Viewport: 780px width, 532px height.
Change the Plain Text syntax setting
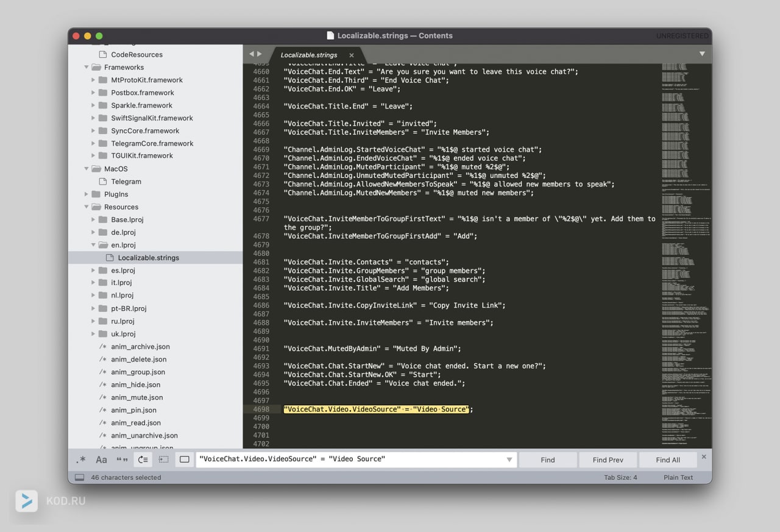(x=678, y=477)
